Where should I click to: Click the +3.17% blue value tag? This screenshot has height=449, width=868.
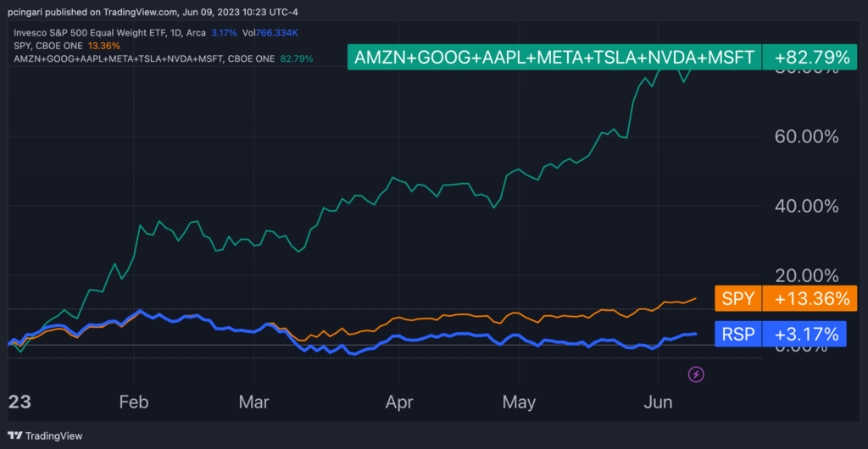(x=804, y=334)
